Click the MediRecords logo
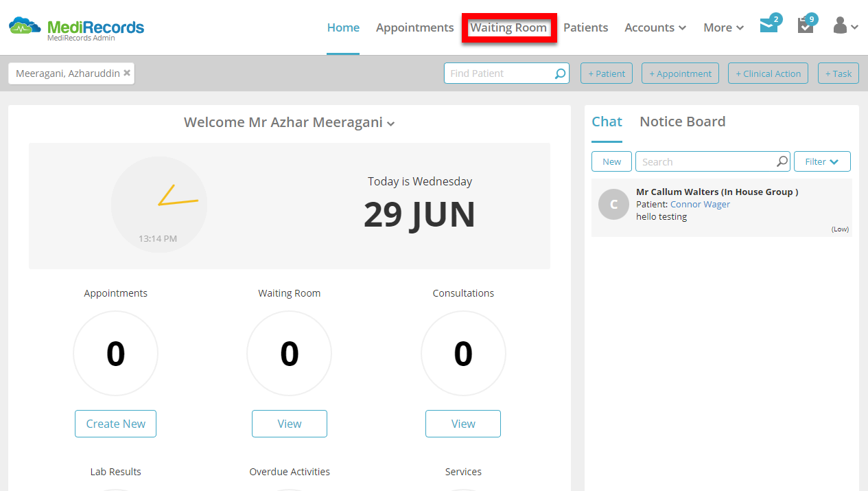The height and width of the screenshot is (491, 868). [x=76, y=29]
